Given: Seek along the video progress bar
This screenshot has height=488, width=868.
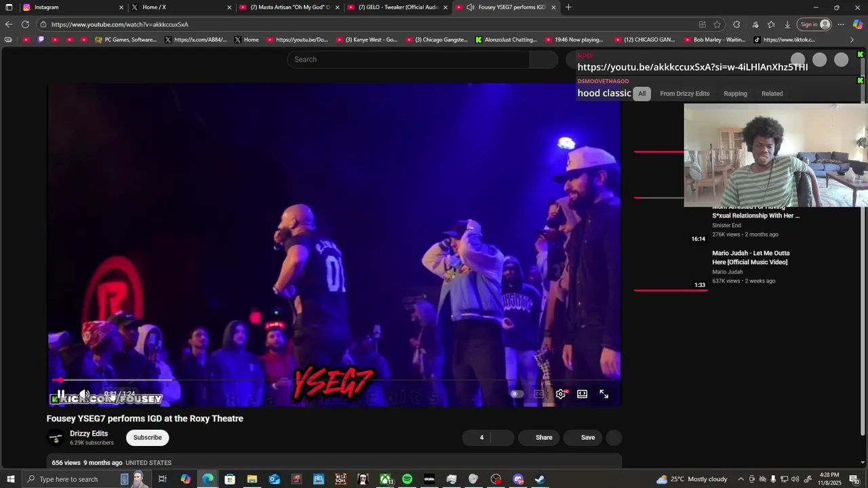Looking at the screenshot, I should tap(334, 380).
